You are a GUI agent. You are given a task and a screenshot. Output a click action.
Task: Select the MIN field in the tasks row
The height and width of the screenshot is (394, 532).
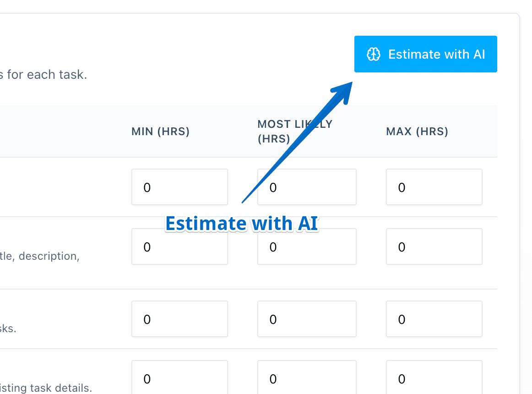(179, 319)
